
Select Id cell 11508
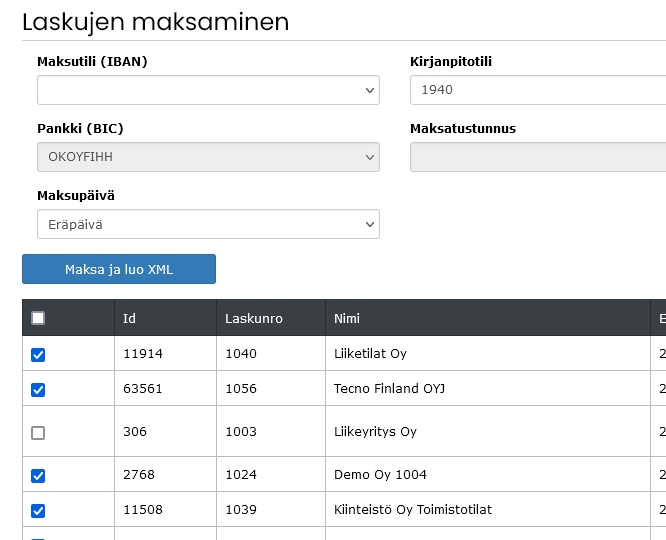pos(143,509)
